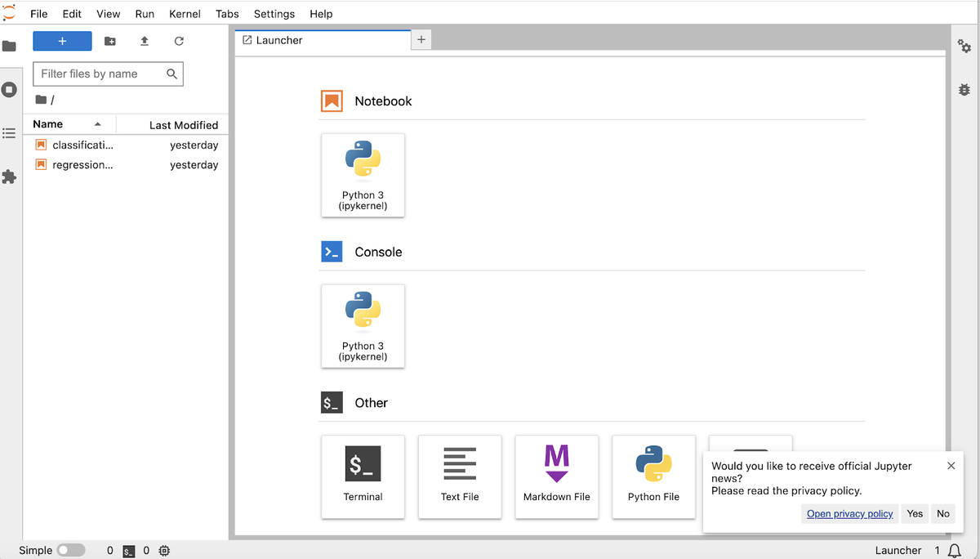The height and width of the screenshot is (559, 980).
Task: Click the search magnifier in file filter
Action: pos(171,74)
